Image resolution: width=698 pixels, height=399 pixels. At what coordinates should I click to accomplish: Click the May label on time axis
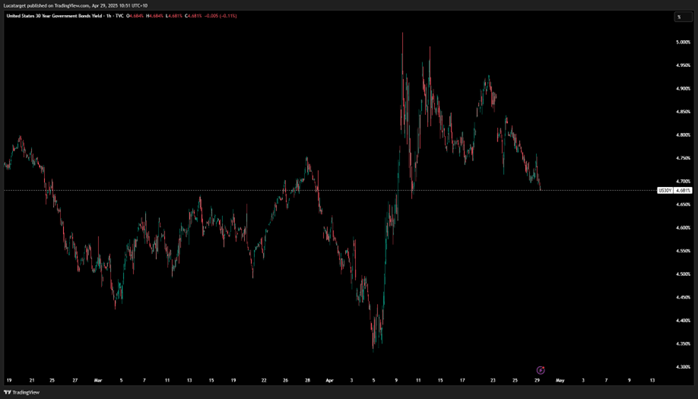[x=560, y=380]
